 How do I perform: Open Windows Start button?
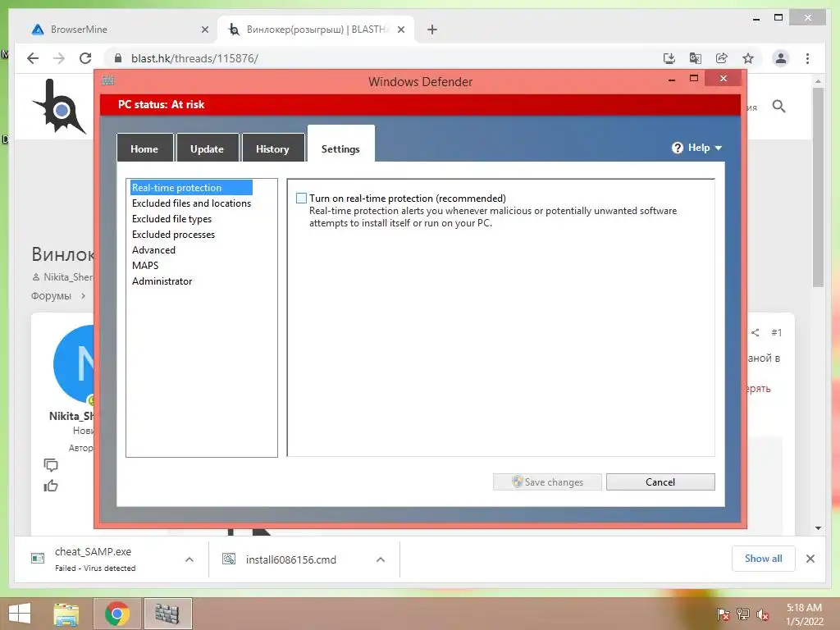20,614
